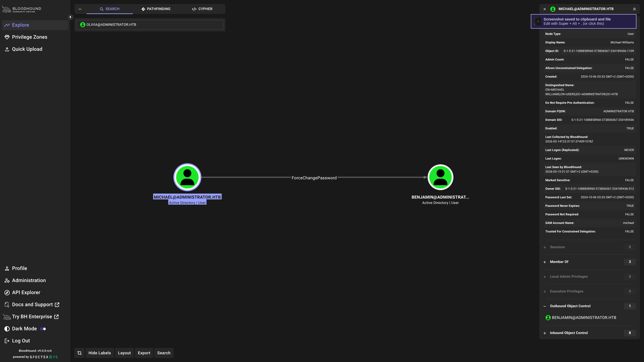Click the Hide Labels button

(x=99, y=353)
